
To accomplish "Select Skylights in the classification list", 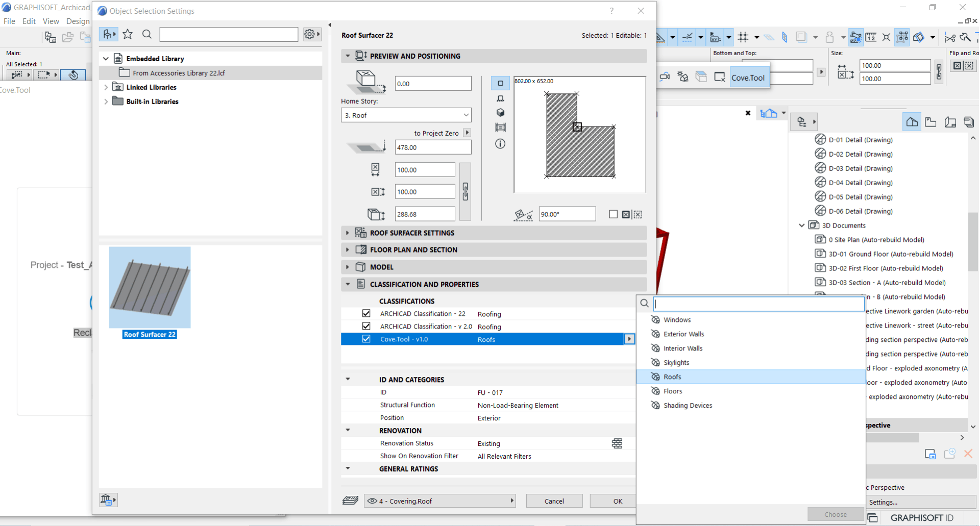I will 751,363.
